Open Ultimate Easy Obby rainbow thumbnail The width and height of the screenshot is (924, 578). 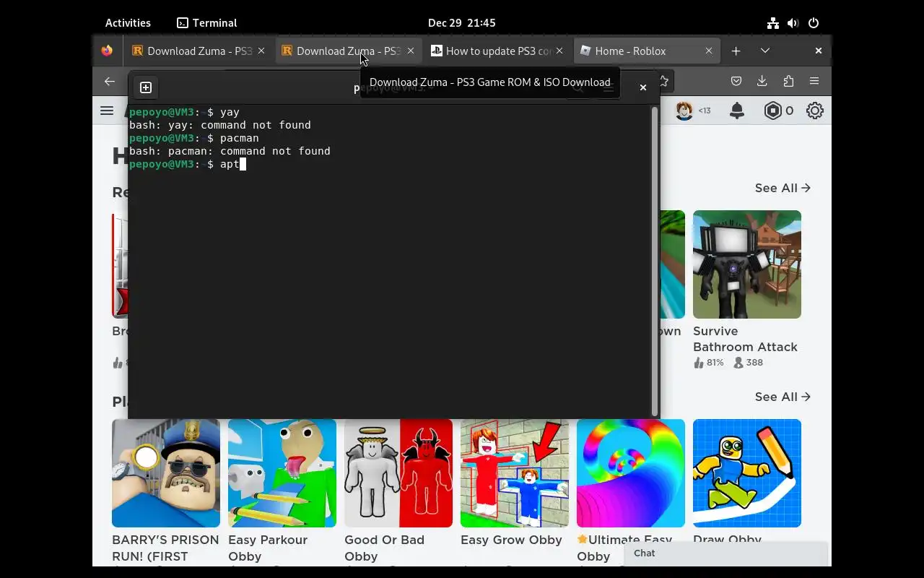click(631, 473)
